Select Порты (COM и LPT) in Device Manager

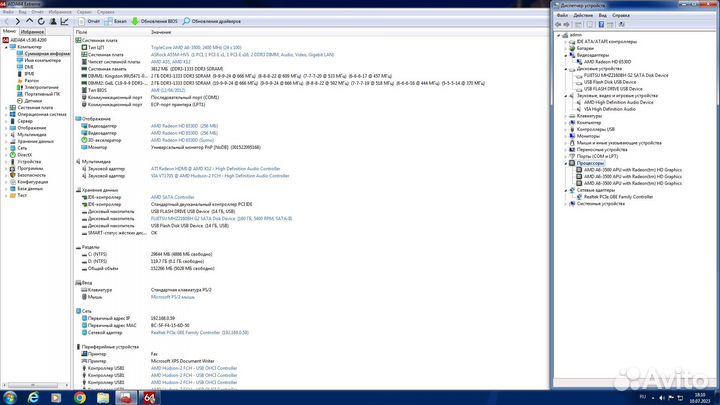[597, 156]
